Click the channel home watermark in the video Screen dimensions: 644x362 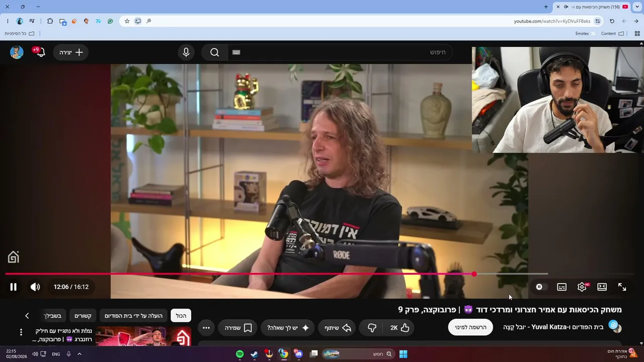pos(14,257)
